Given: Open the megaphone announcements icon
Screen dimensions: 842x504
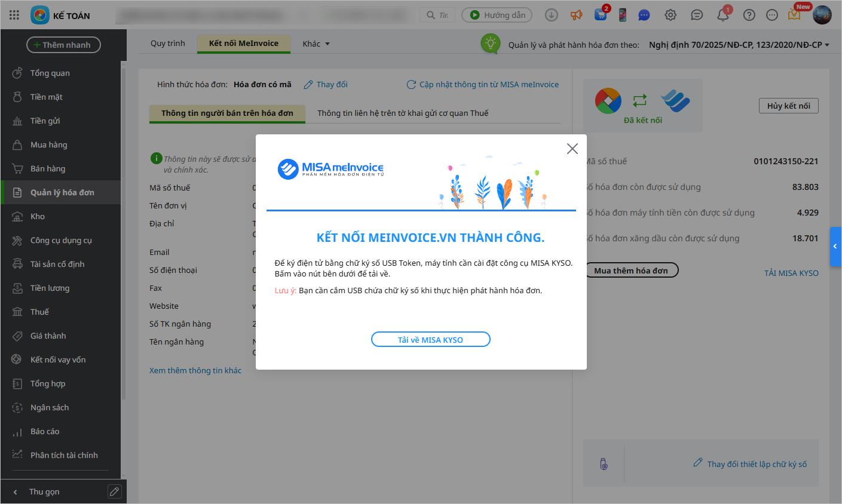Looking at the screenshot, I should [576, 15].
